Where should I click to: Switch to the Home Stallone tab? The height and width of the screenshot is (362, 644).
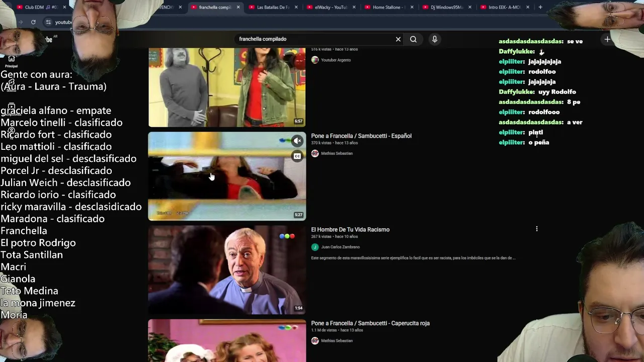click(x=388, y=8)
